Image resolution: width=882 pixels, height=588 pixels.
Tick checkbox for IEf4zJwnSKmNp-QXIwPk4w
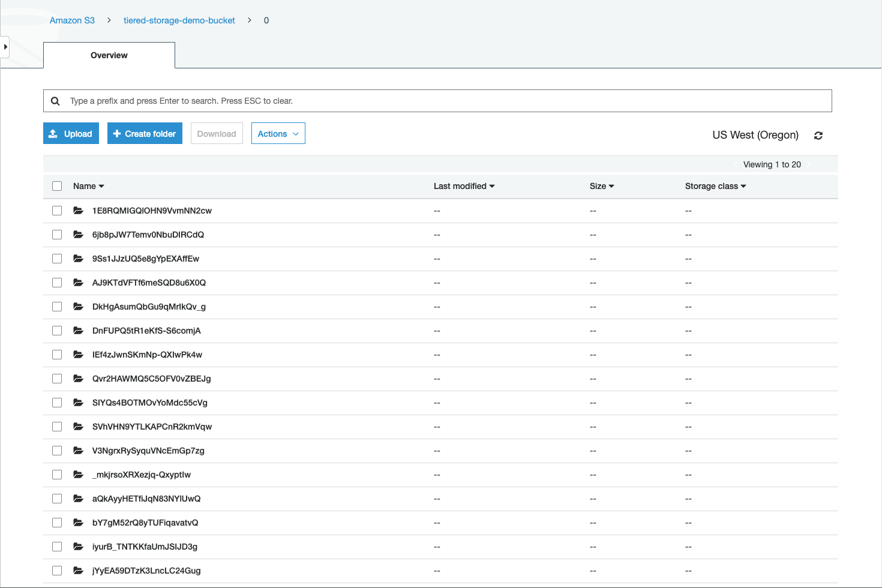(x=57, y=355)
